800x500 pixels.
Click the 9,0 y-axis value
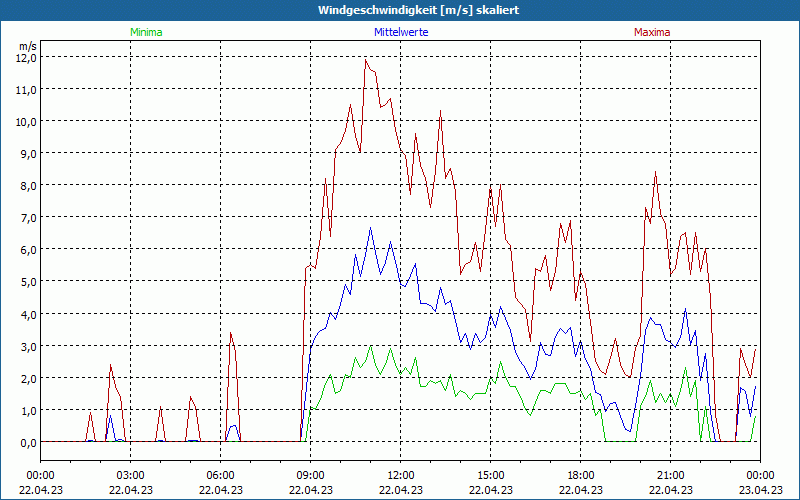point(30,154)
